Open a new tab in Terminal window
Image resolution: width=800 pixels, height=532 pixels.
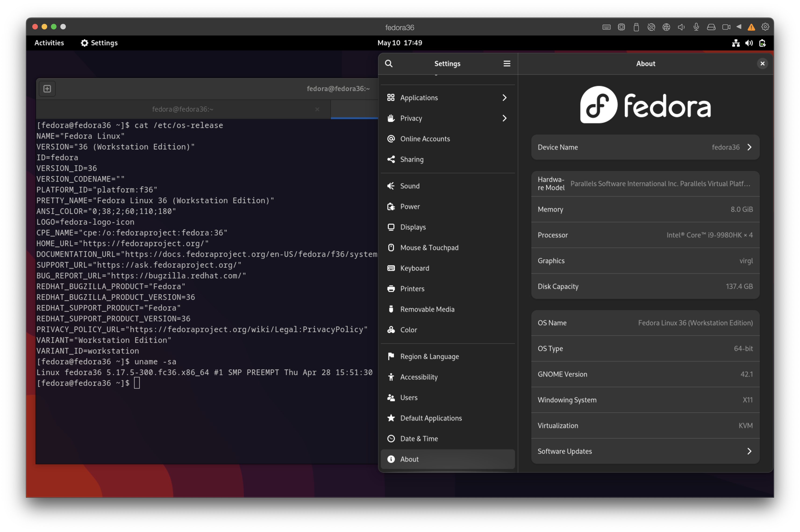click(x=47, y=89)
